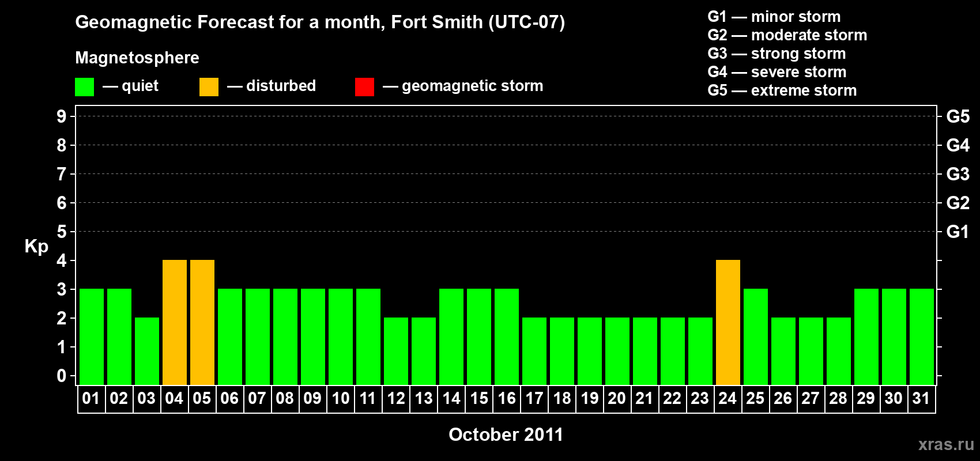Click date label 29 on the axis

866,399
